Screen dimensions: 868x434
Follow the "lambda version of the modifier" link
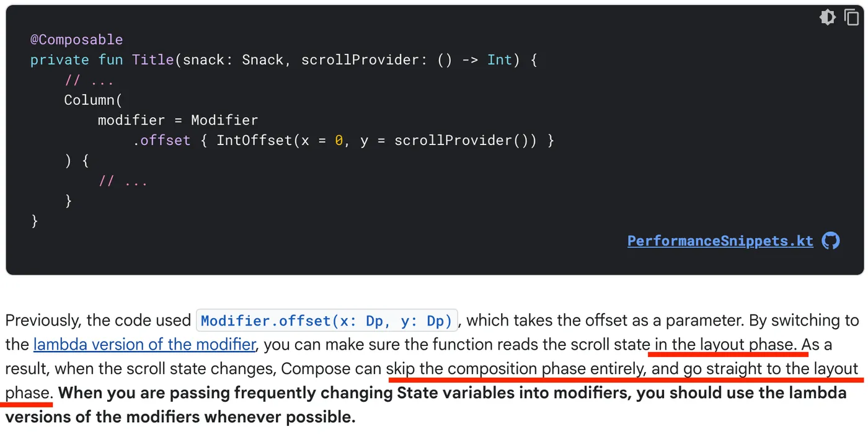pos(144,344)
